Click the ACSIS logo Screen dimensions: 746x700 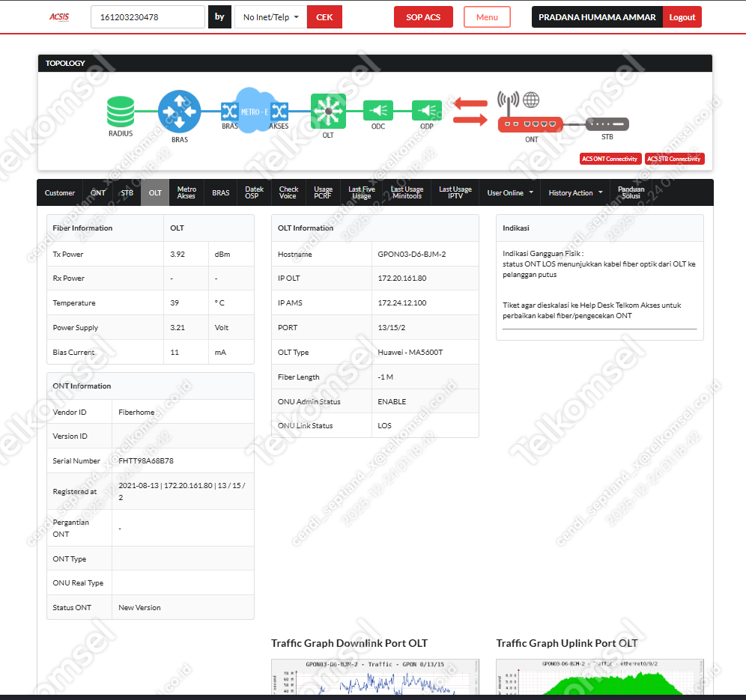pyautogui.click(x=59, y=17)
